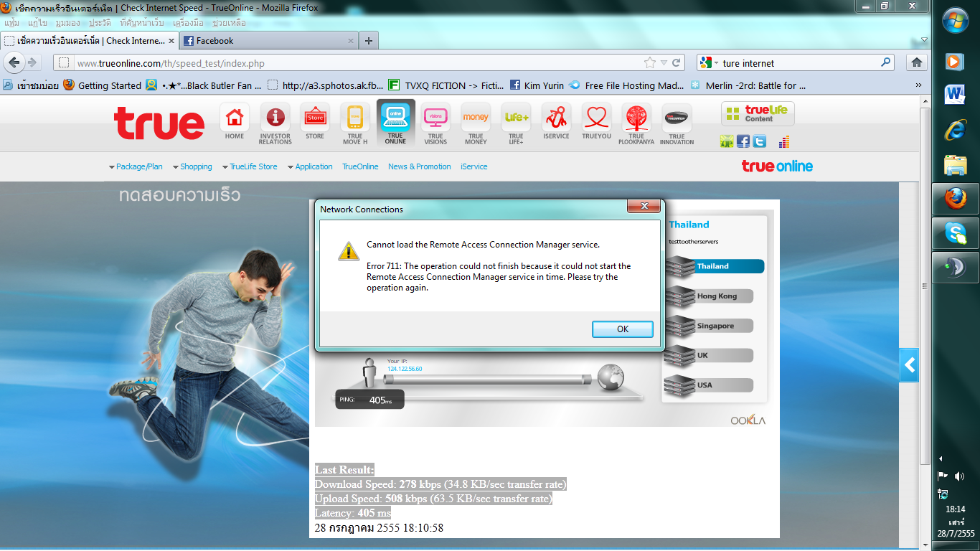
Task: Open the News & Promotion link
Action: point(420,166)
